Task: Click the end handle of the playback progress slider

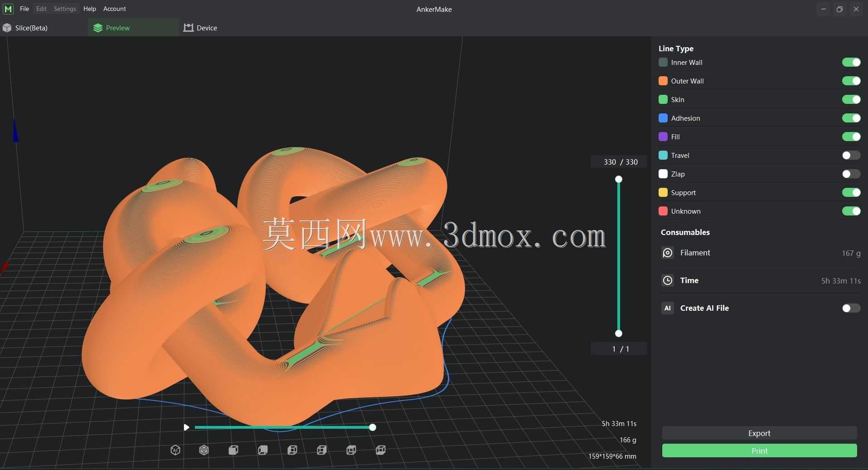Action: click(373, 427)
